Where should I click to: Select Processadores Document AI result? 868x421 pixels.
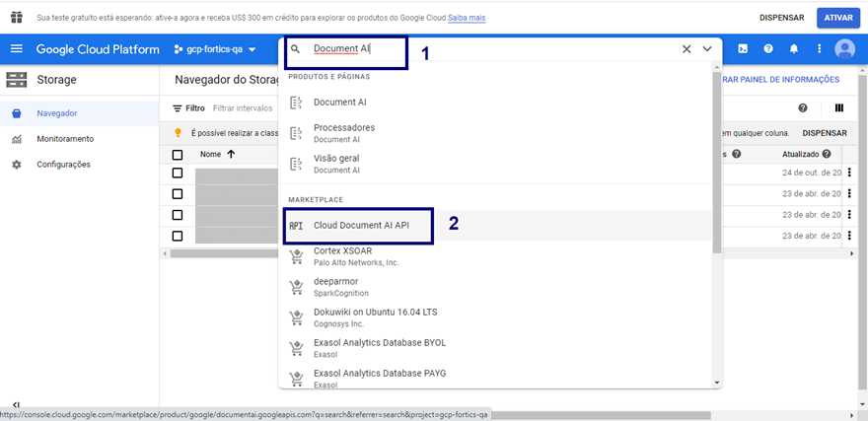tap(494, 133)
